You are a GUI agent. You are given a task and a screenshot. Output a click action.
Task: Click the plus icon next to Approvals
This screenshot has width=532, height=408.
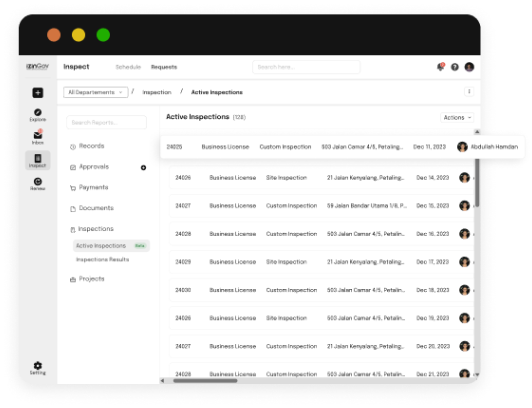pyautogui.click(x=143, y=168)
